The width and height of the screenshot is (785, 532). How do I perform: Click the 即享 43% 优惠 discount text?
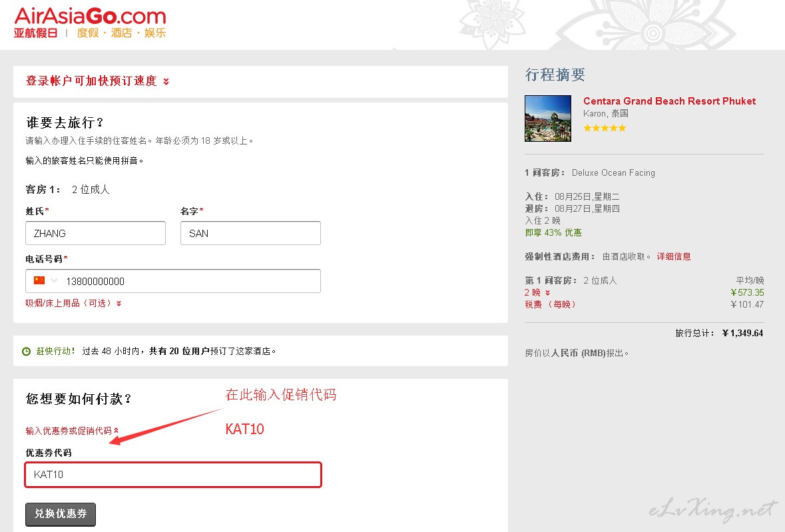pos(553,233)
